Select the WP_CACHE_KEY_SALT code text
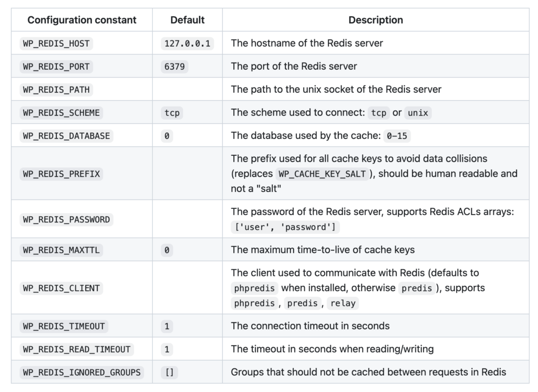Image resolution: width=538 pixels, height=392 pixels. click(321, 174)
